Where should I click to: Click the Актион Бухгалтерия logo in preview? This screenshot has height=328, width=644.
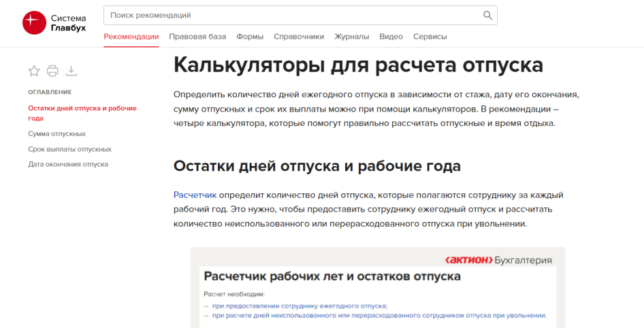pos(498,260)
